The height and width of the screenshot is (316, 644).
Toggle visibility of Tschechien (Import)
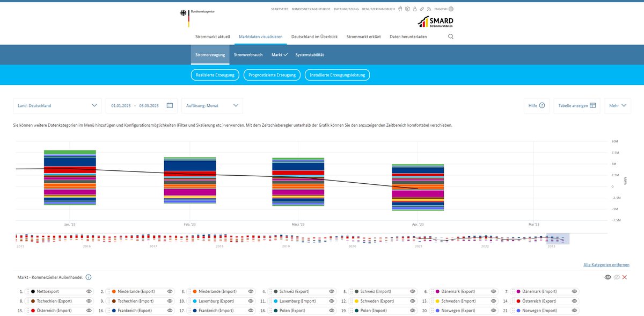[170, 301]
